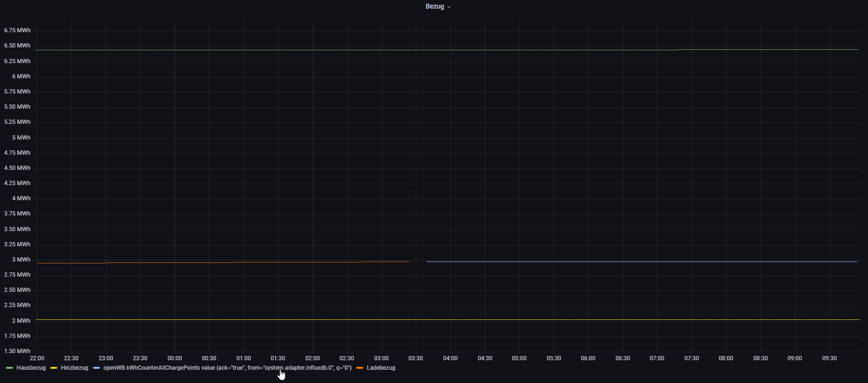Click the 3.25 MWh axis label

coord(17,244)
